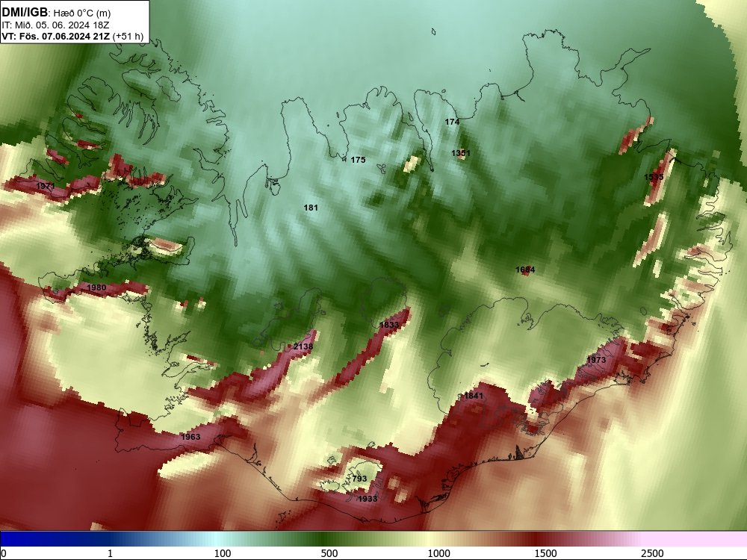Click the map value 1963
This screenshot has width=747, height=560.
coord(190,437)
